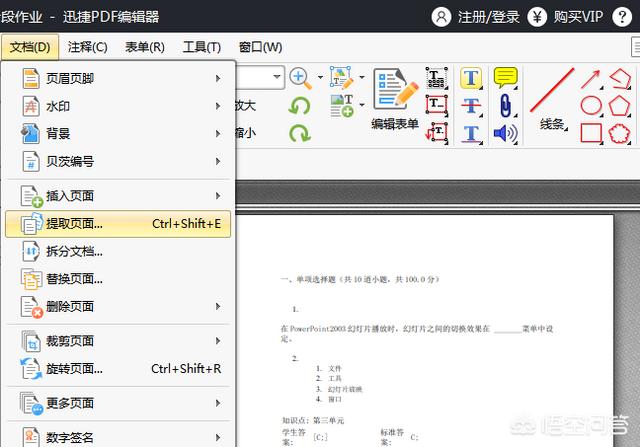This screenshot has width=640, height=447.
Task: Click the 数字签名 certificate icon
Action: [31, 437]
